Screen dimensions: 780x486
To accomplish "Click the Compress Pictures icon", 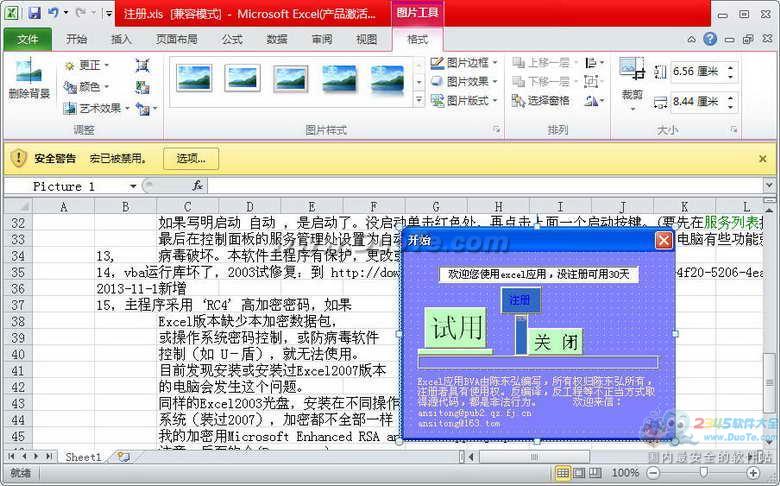I will [x=142, y=65].
